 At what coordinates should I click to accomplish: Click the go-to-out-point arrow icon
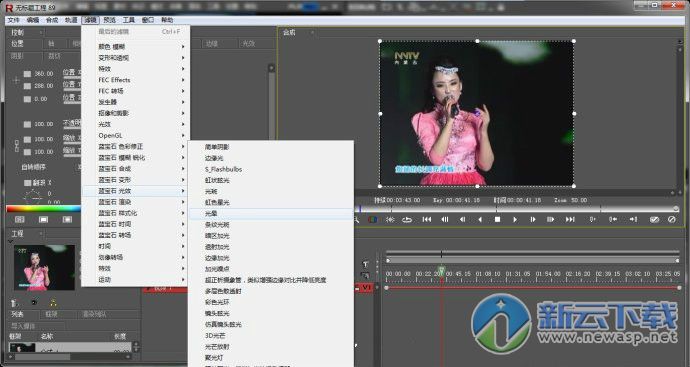coord(633,219)
